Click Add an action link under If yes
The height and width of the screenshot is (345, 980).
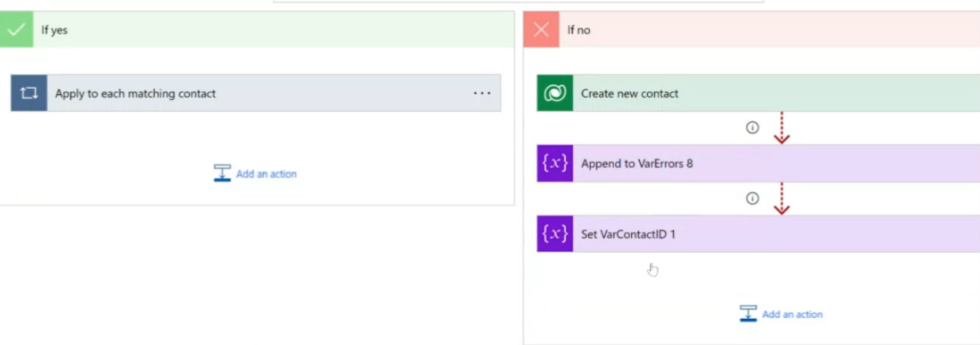coord(266,174)
